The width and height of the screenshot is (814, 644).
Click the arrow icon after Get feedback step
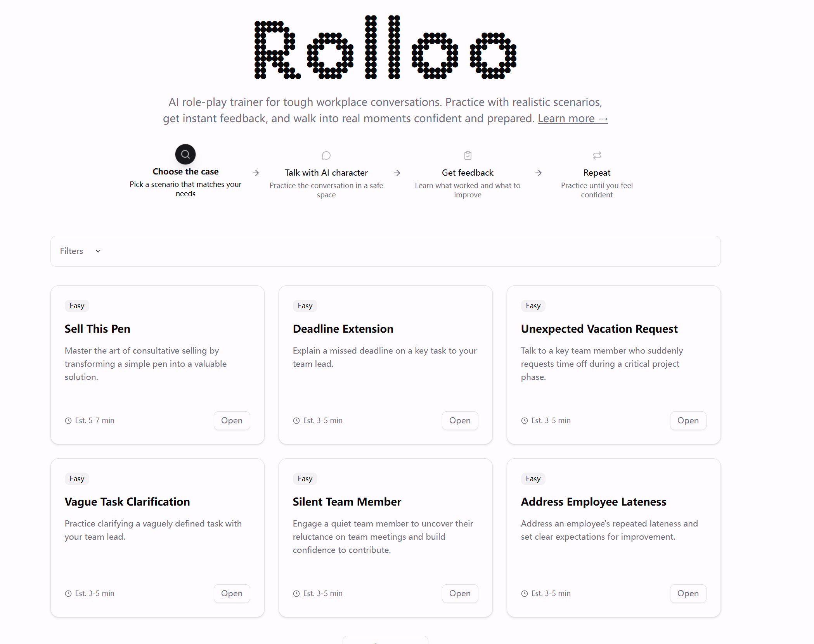539,173
